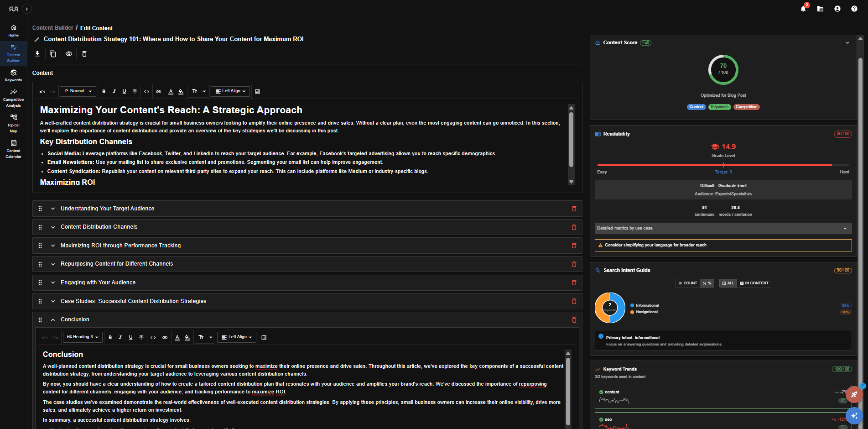
Task: Click the insert link icon in top editor
Action: 159,91
